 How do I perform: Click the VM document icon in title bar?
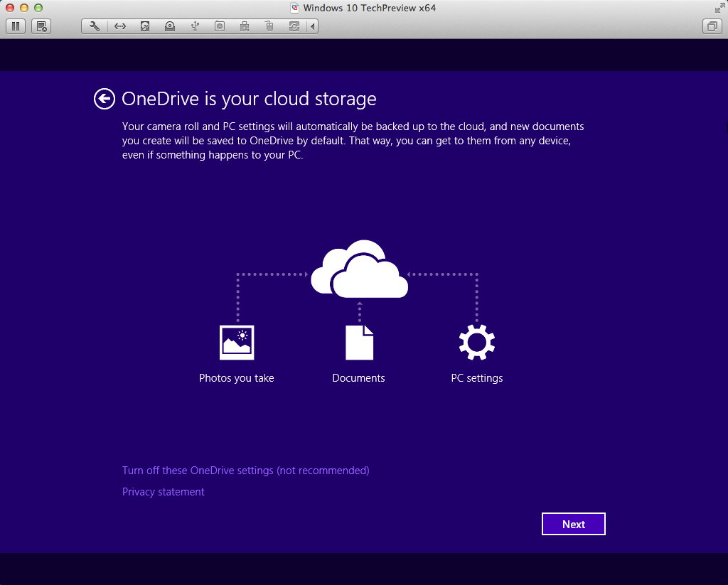point(294,8)
